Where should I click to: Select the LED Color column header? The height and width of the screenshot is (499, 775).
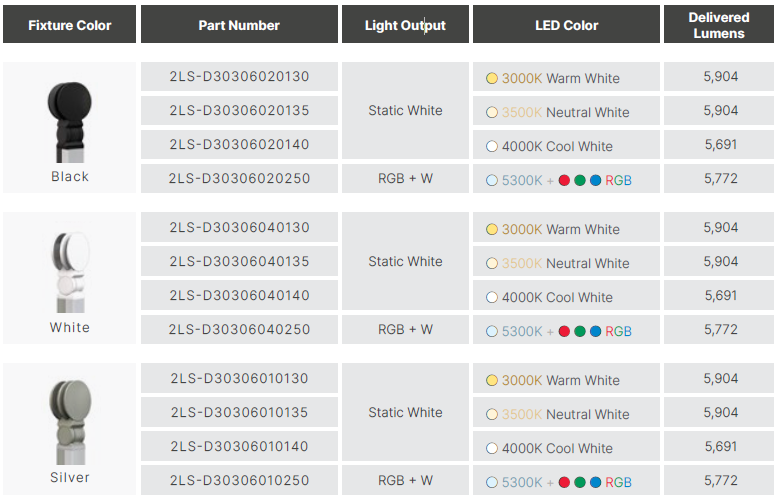point(566,25)
